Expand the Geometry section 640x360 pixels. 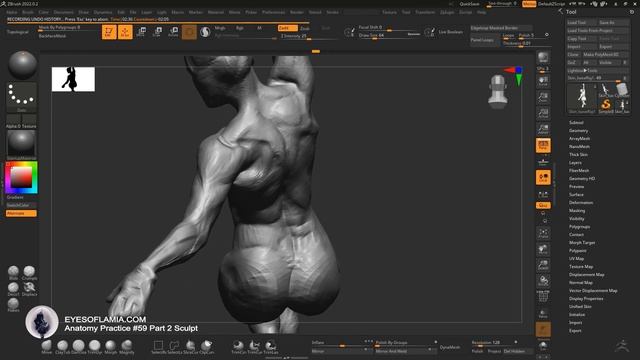click(x=578, y=131)
